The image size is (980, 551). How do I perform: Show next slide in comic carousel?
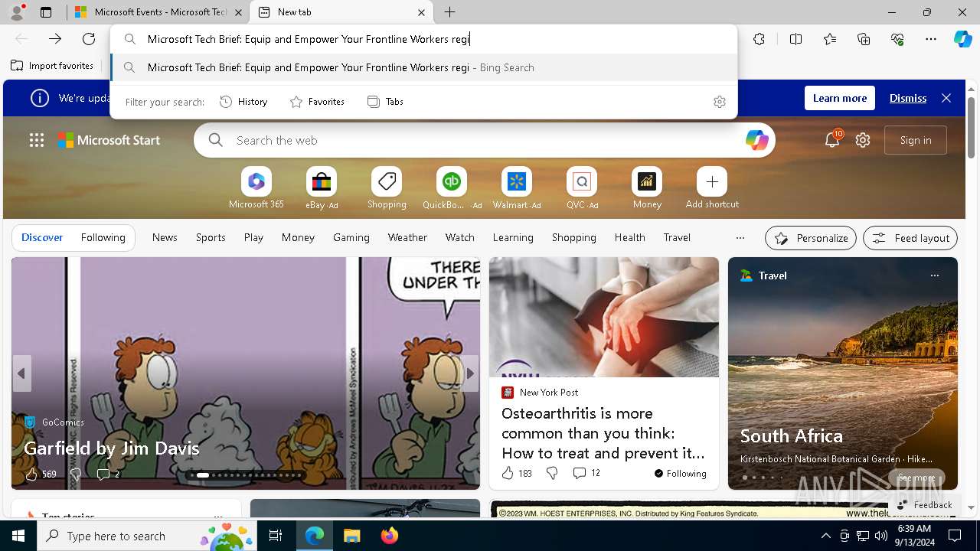470,374
